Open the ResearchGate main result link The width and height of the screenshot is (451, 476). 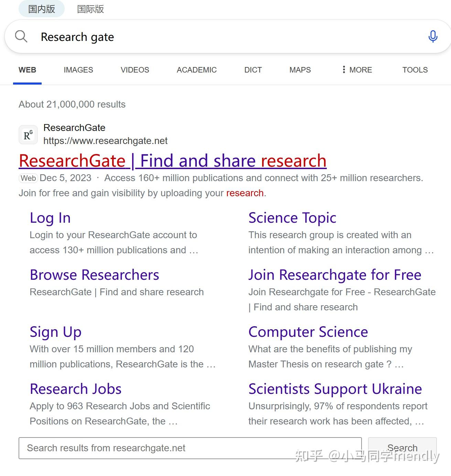coord(172,160)
